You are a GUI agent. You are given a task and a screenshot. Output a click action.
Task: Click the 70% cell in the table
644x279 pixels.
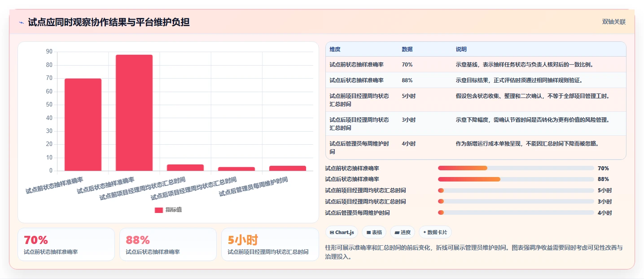tap(407, 64)
